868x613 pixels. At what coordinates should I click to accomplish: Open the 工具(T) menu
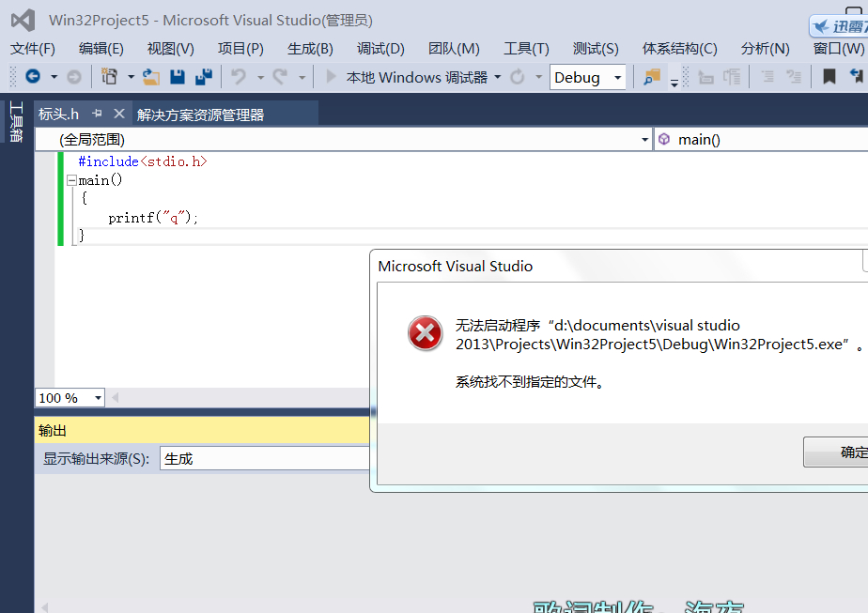(x=526, y=49)
